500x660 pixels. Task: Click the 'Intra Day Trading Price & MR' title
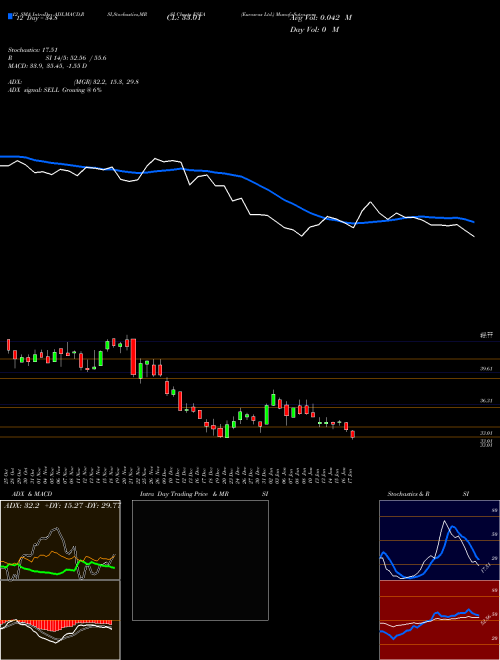(x=184, y=494)
